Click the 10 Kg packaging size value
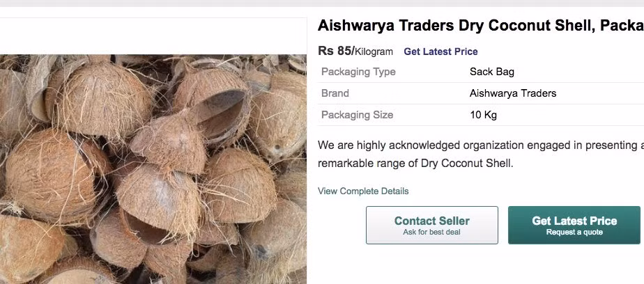 tap(483, 115)
